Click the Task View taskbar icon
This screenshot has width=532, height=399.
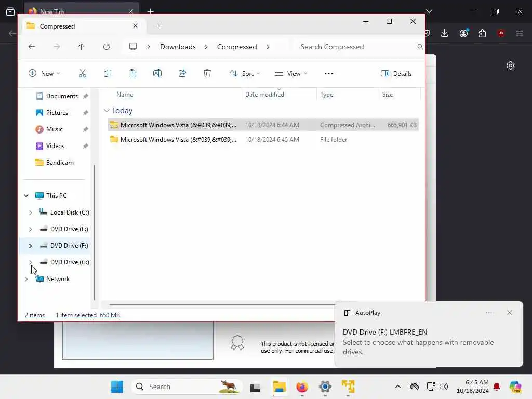255,387
